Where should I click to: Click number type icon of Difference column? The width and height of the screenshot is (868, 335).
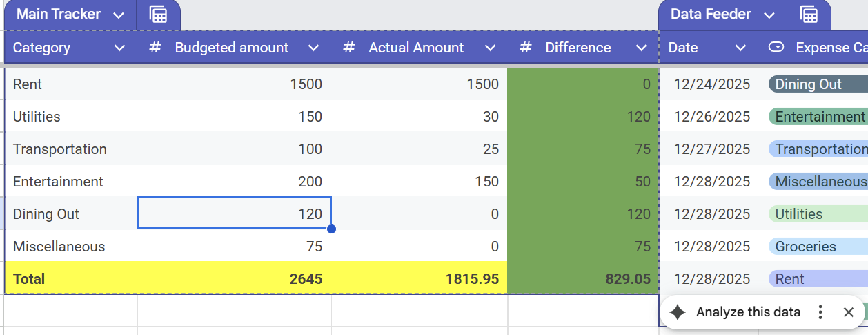[526, 47]
